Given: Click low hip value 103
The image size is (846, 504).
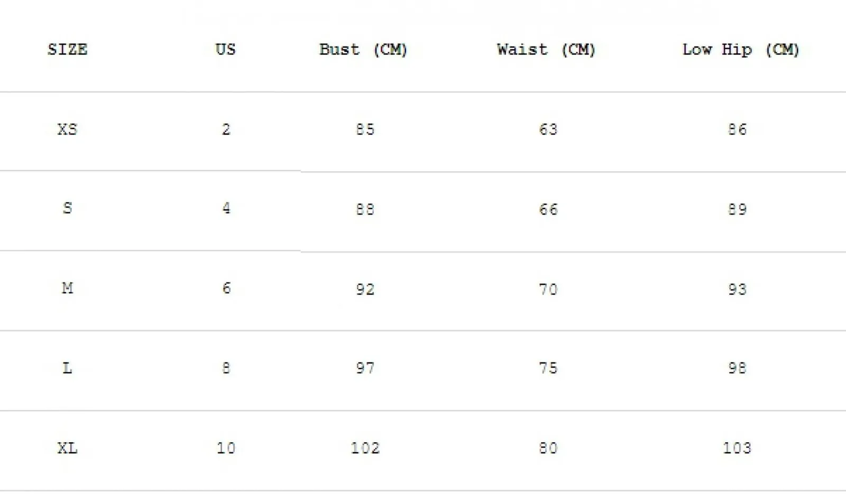Looking at the screenshot, I should click(737, 448).
